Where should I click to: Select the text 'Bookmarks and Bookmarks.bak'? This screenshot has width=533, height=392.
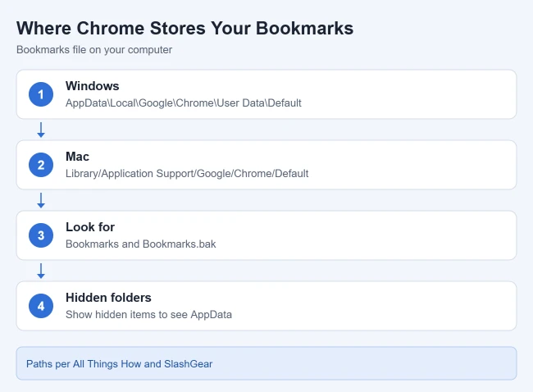[x=141, y=244]
